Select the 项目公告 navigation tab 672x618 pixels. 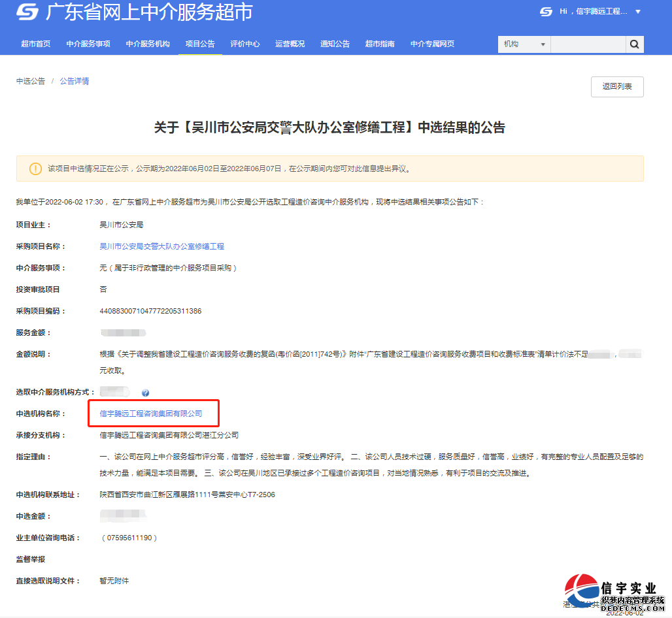click(200, 44)
